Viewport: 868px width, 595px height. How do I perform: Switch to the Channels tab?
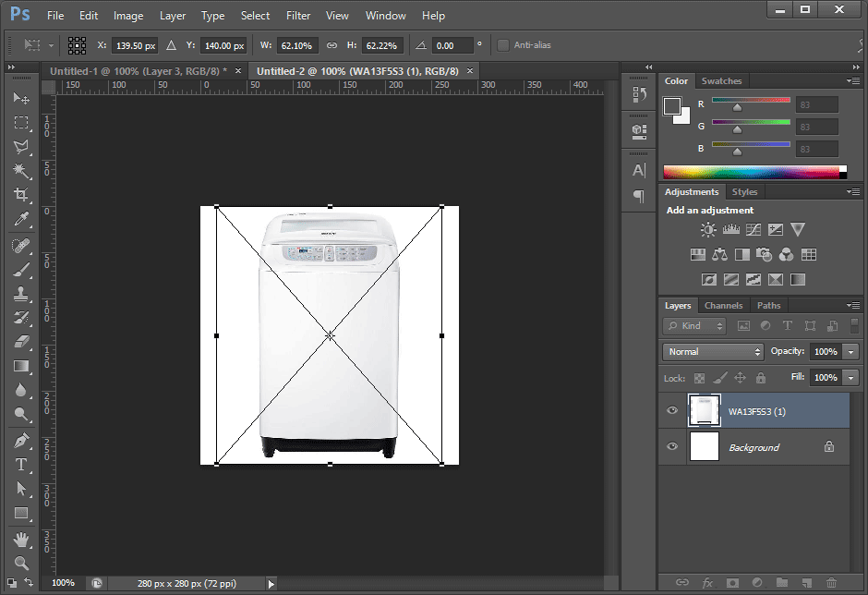[724, 305]
